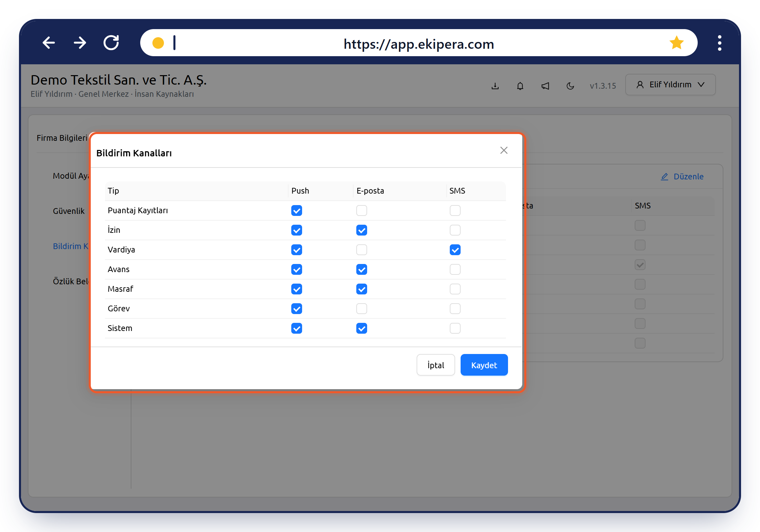
Task: Open the notification bell icon
Action: tap(520, 86)
